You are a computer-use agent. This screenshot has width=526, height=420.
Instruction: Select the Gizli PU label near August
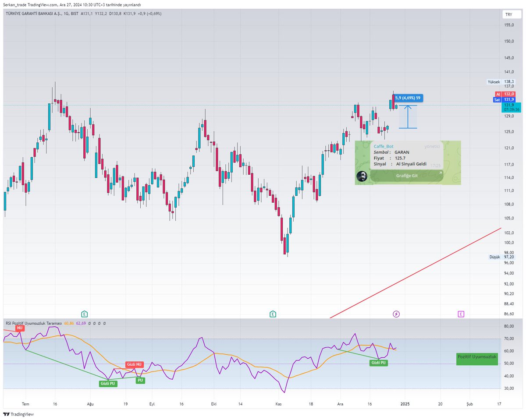(108, 383)
